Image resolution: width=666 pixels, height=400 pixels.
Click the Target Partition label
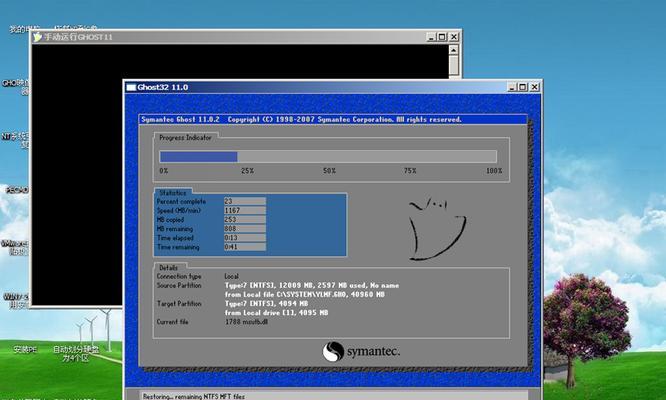click(179, 304)
